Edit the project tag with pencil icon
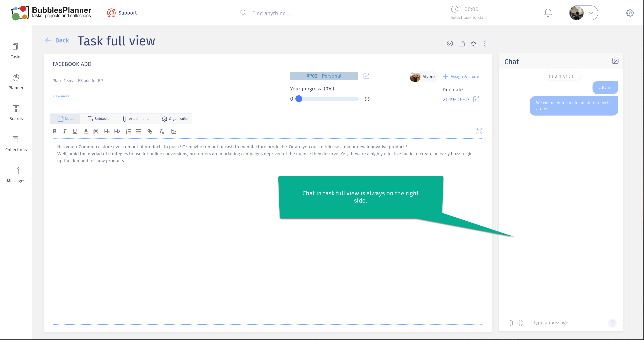The height and width of the screenshot is (340, 644). [366, 76]
